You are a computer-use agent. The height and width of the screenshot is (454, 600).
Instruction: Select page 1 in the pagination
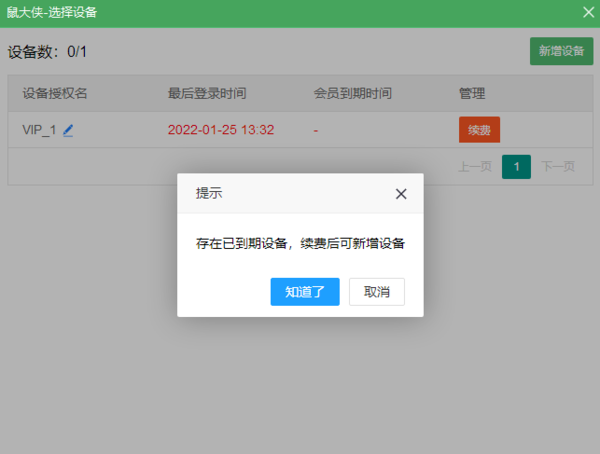[x=516, y=166]
